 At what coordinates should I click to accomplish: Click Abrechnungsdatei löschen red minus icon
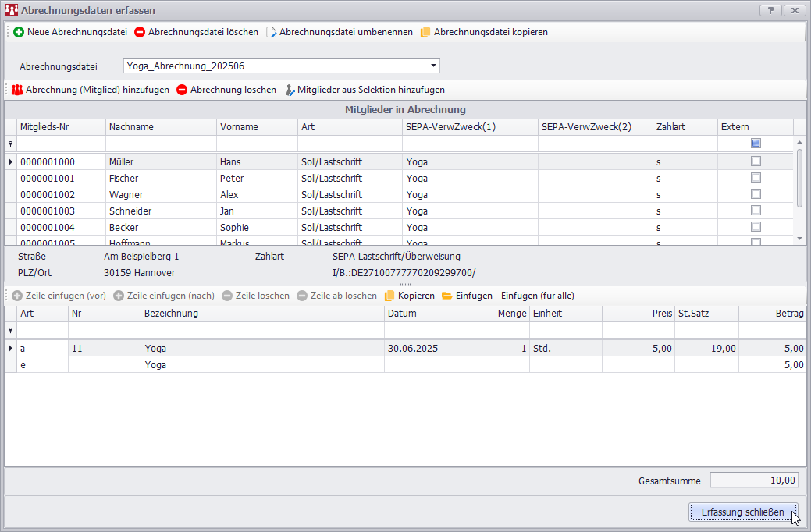140,32
